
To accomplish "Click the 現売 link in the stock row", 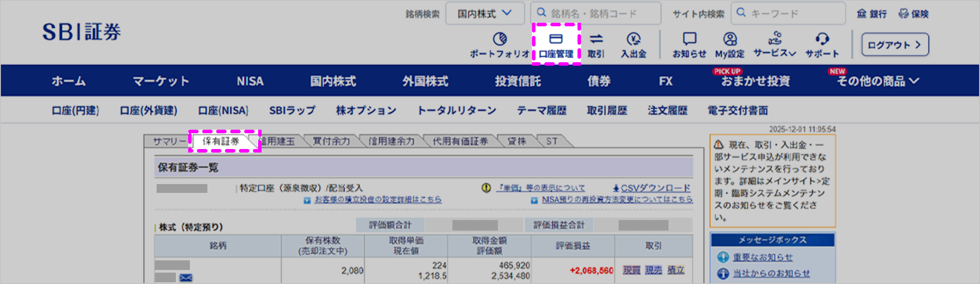I will pyautogui.click(x=653, y=270).
